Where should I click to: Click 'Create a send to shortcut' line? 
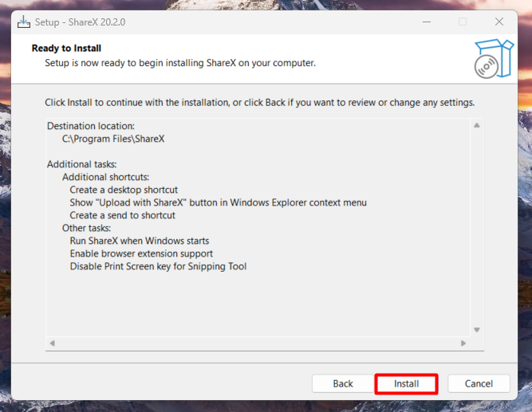click(123, 215)
